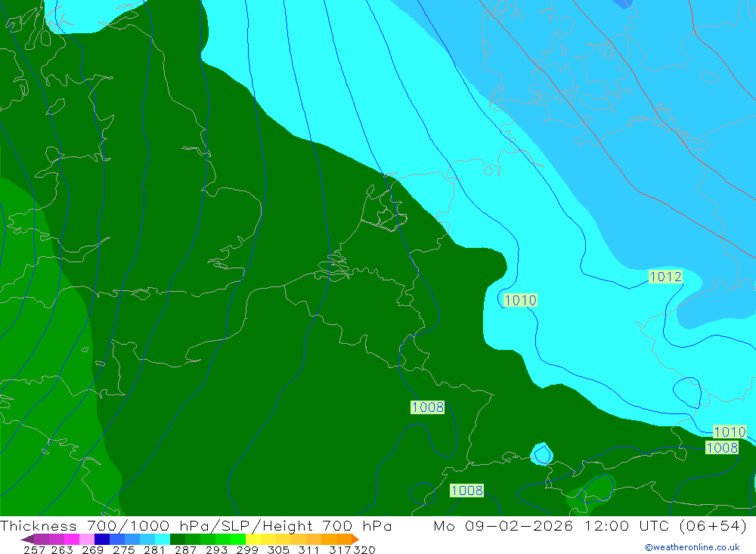Click the legend value 305
This screenshot has height=554, width=756.
click(x=278, y=549)
